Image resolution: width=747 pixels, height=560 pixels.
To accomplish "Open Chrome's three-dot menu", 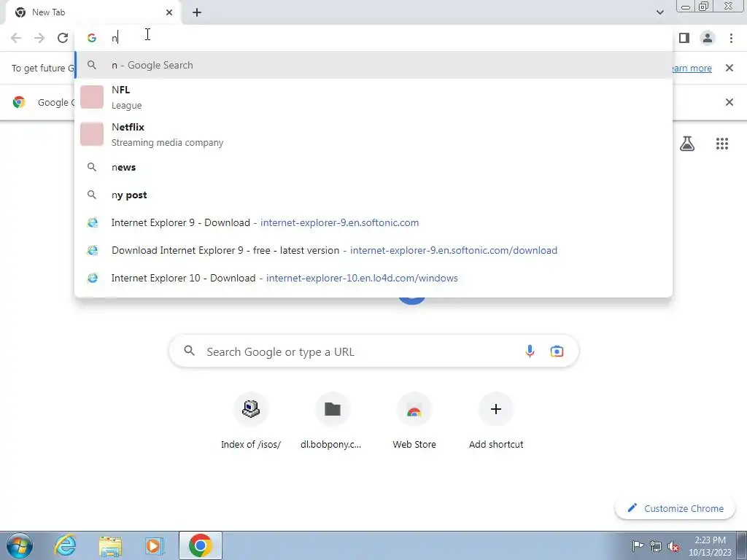I will pyautogui.click(x=731, y=38).
